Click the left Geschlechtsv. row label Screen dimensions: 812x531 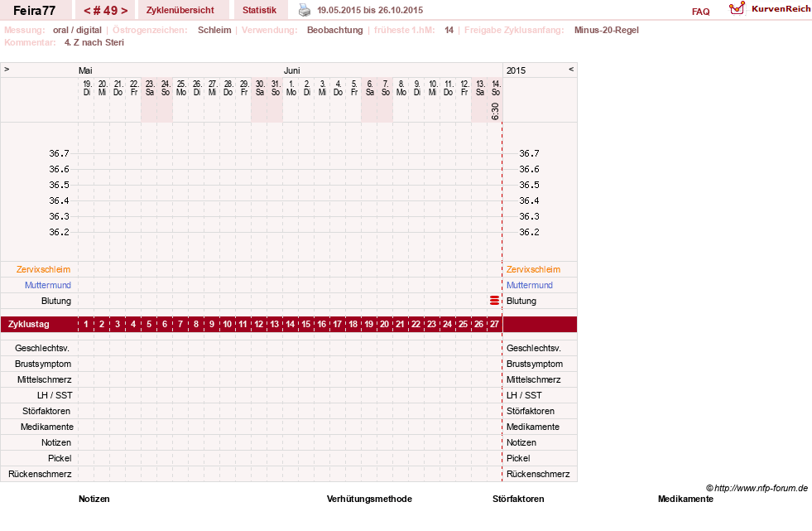pyautogui.click(x=42, y=348)
